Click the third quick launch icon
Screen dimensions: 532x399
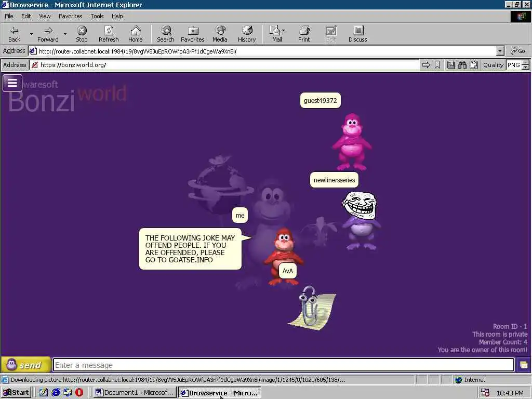click(x=68, y=392)
